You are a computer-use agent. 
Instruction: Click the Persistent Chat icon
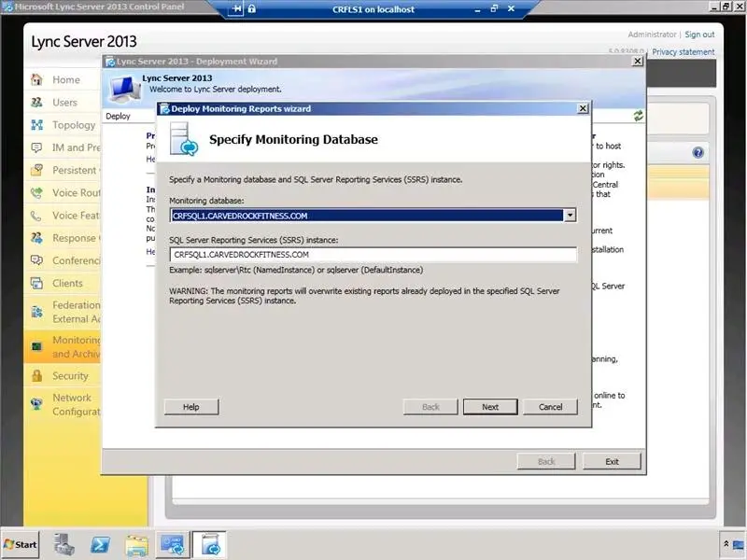pos(36,170)
